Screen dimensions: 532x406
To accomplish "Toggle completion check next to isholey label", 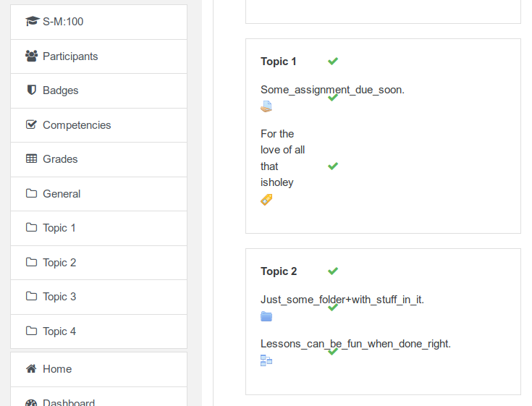I will pyautogui.click(x=333, y=166).
